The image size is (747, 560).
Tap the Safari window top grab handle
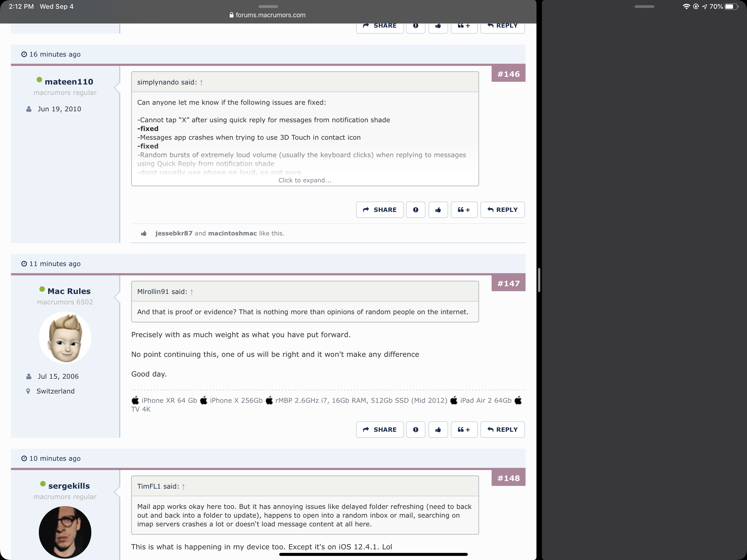268,6
